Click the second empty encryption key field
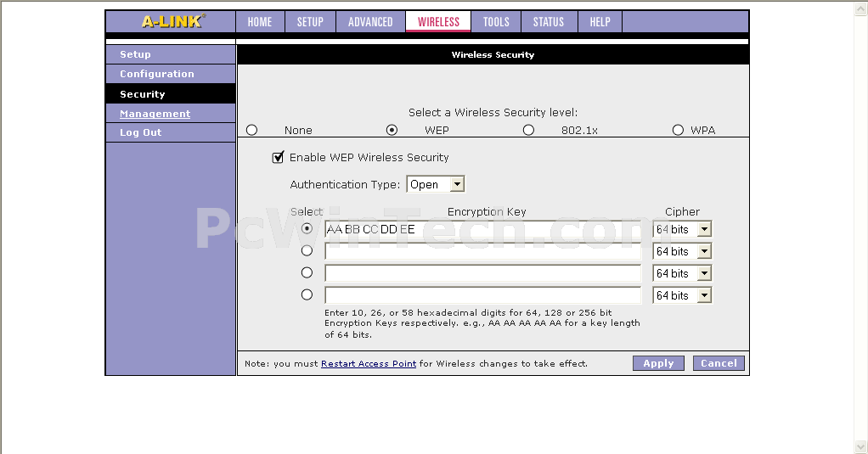This screenshot has width=868, height=454. [482, 251]
